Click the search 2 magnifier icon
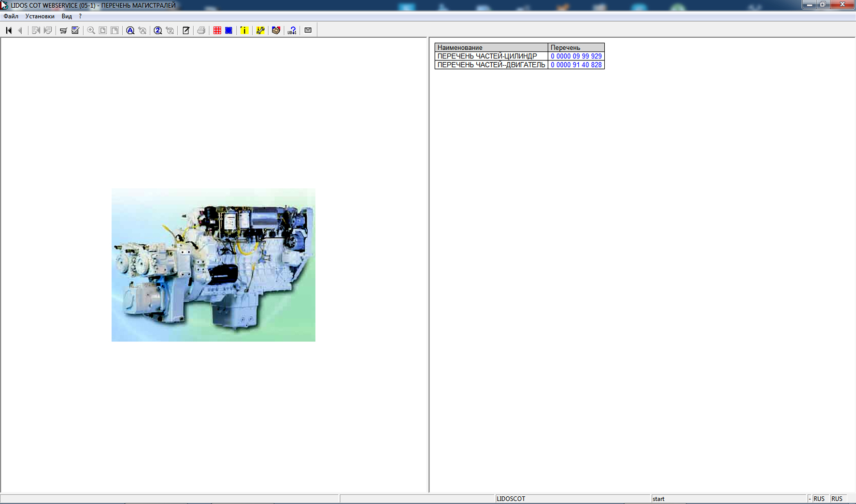This screenshot has width=856, height=504. [x=157, y=30]
